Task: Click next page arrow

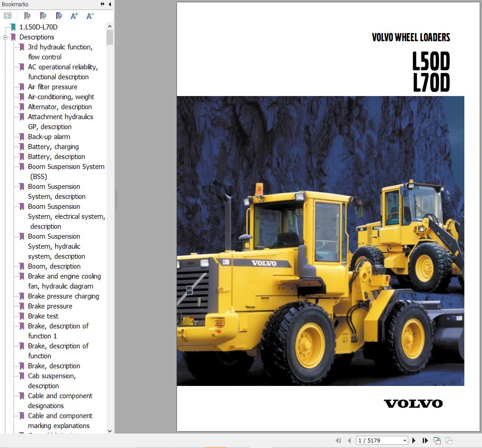Action: point(414,440)
